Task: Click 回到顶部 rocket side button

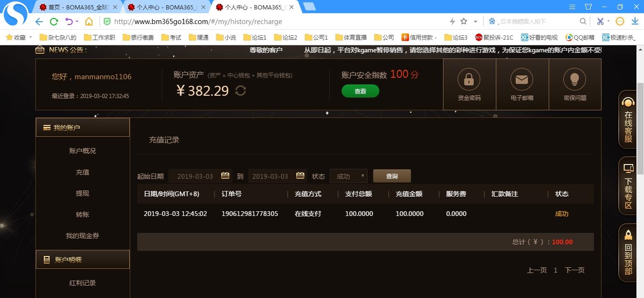Action: tap(628, 253)
